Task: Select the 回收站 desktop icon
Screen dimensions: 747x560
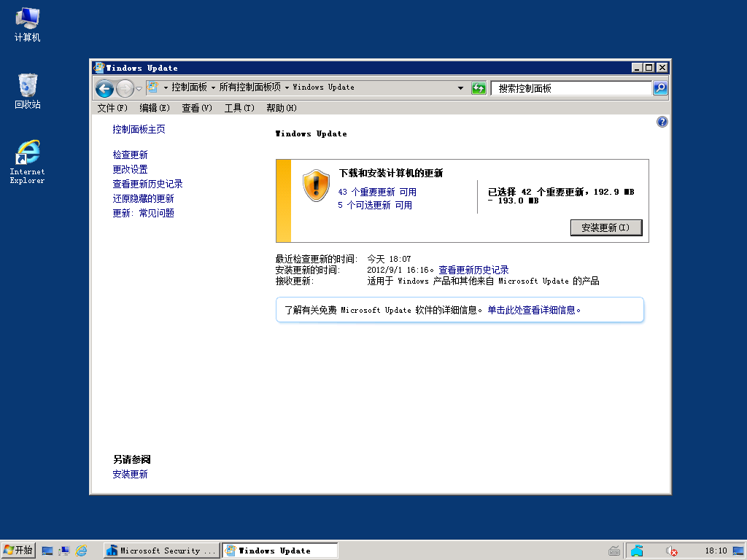Action: 27,91
